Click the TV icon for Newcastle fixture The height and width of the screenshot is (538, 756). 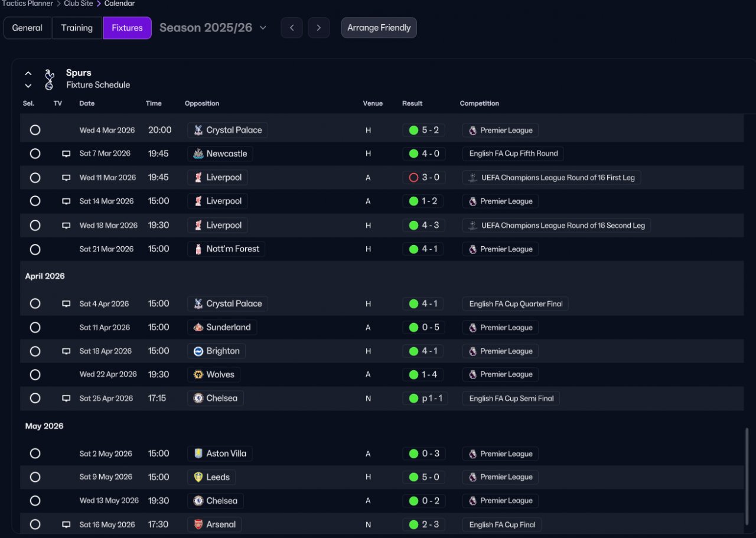click(x=66, y=154)
